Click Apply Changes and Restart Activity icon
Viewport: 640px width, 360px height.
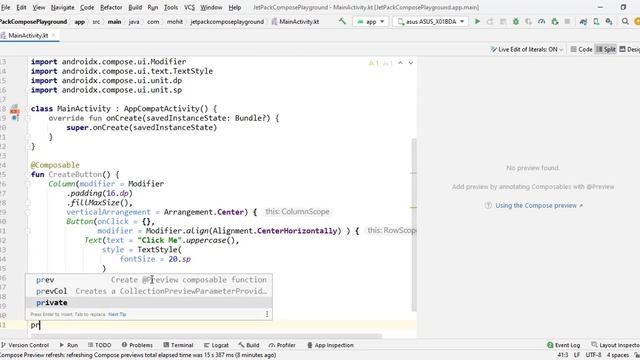tap(490, 21)
